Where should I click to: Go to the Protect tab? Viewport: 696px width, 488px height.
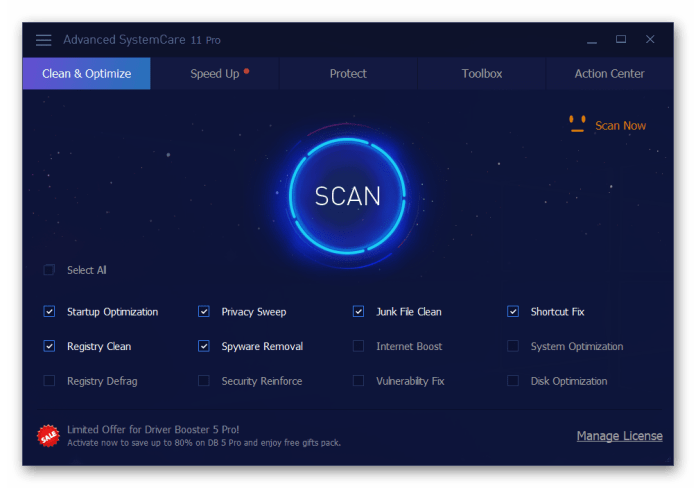[x=348, y=73]
